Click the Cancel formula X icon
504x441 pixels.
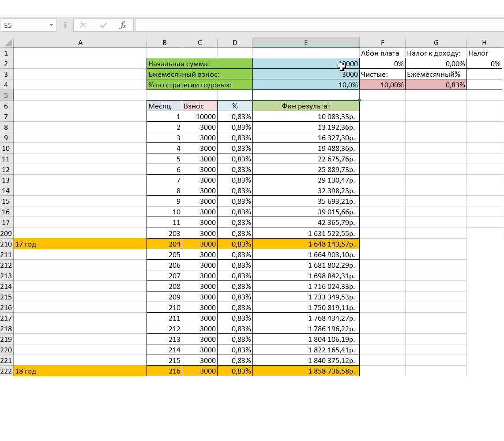83,25
